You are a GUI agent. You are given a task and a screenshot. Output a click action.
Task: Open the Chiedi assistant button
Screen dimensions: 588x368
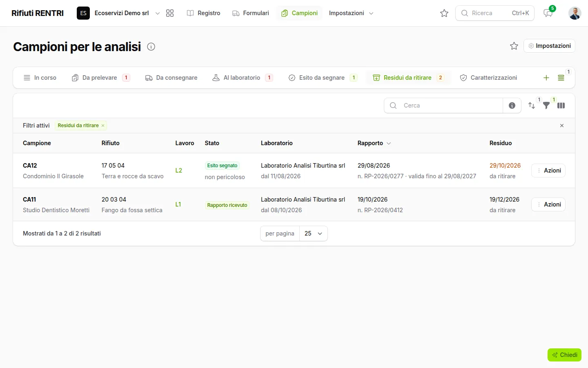click(x=564, y=355)
